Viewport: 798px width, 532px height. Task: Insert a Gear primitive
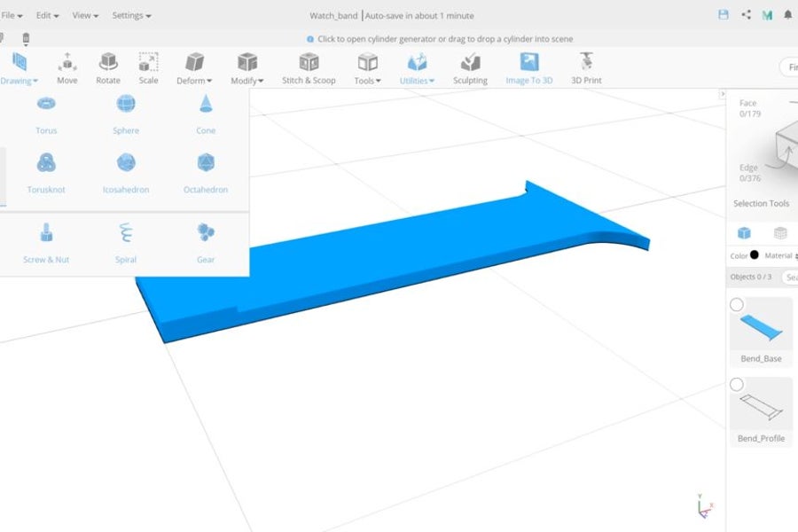[206, 233]
